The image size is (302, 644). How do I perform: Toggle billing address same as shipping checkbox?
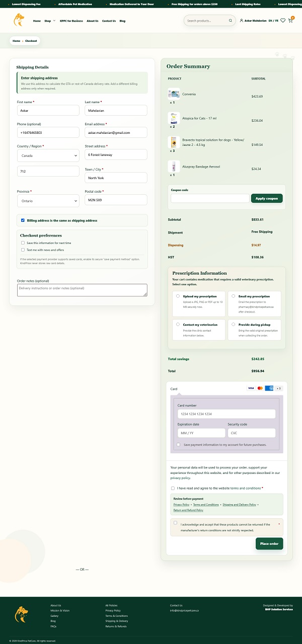pos(23,220)
